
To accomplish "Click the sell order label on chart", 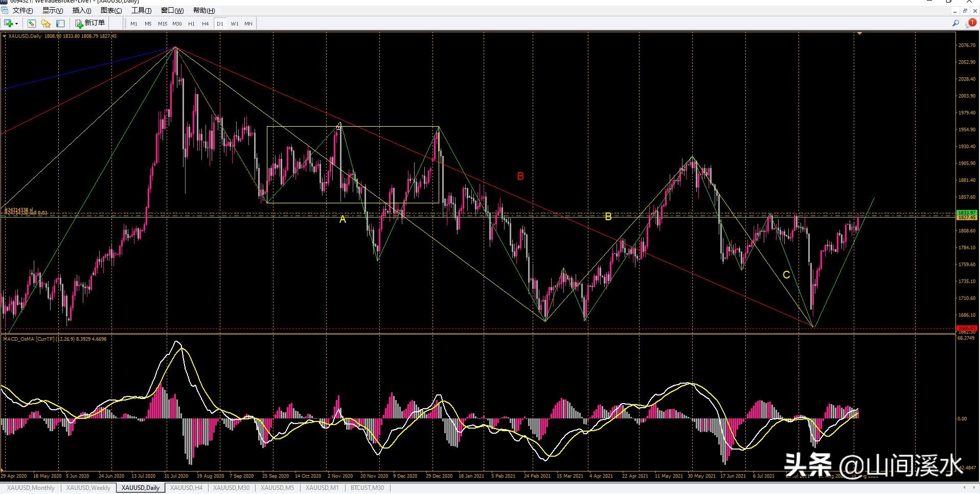I will tap(26, 211).
